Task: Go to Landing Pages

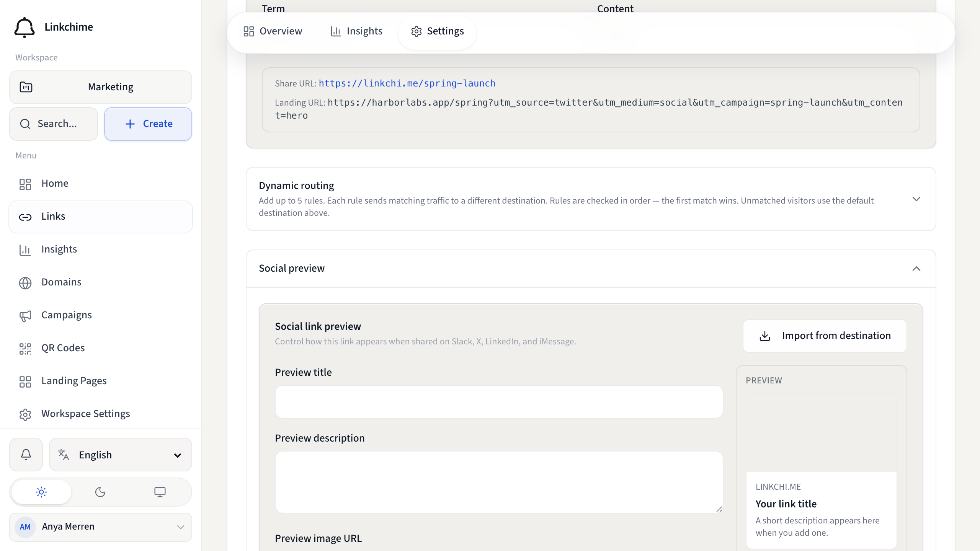Action: tap(101, 381)
